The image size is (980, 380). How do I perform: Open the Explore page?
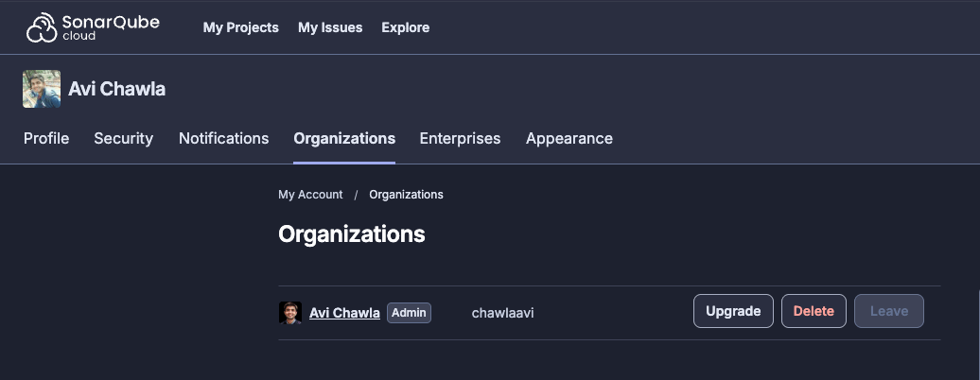click(405, 27)
